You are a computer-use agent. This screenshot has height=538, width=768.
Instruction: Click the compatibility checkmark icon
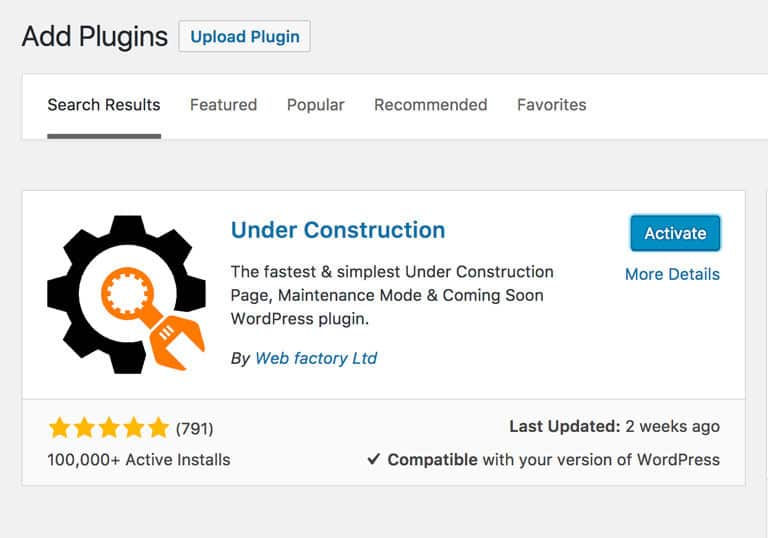tap(374, 459)
